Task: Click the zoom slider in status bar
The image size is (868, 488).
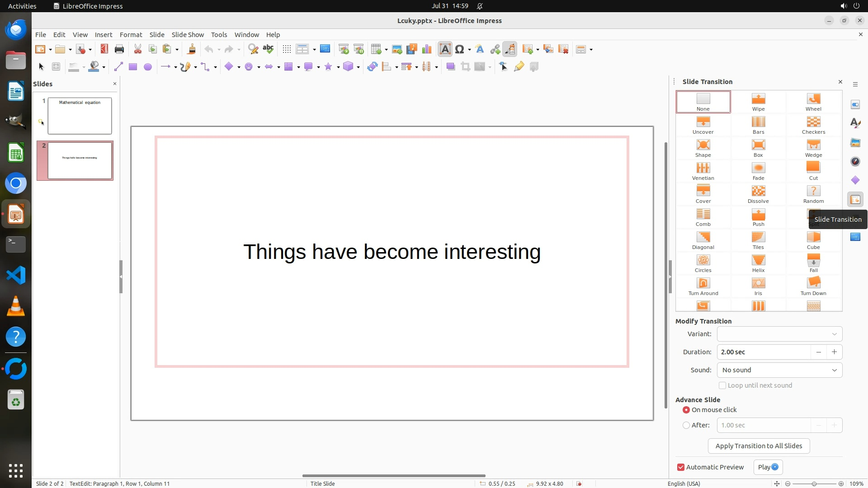Action: tap(814, 483)
